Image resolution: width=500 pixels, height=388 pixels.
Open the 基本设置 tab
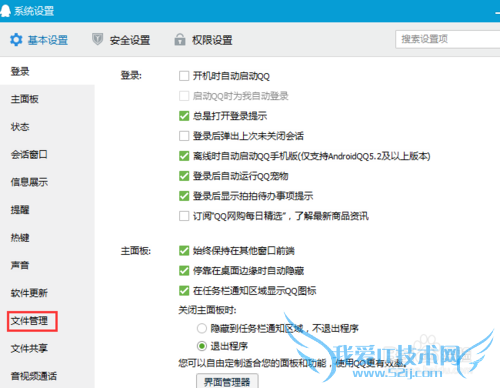click(x=39, y=40)
